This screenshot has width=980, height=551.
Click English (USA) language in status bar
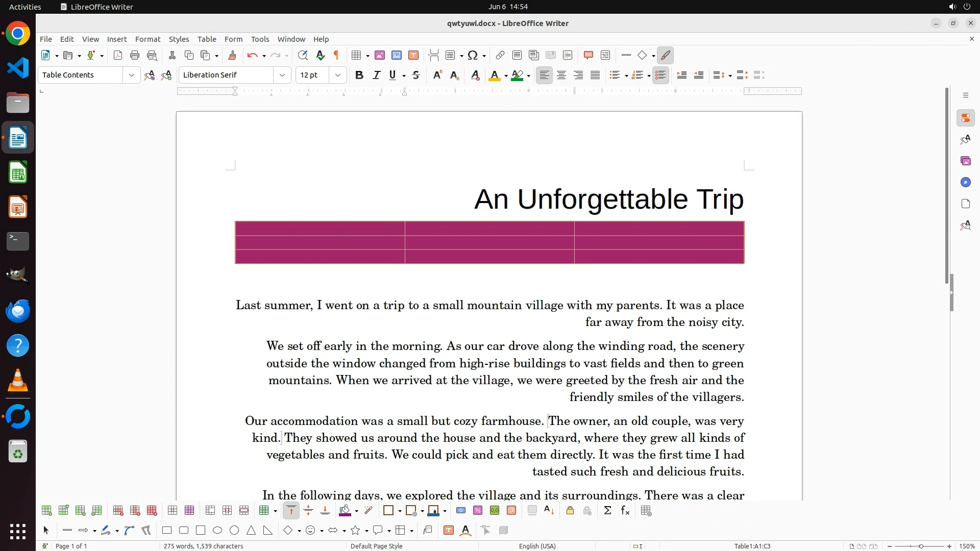(537, 546)
